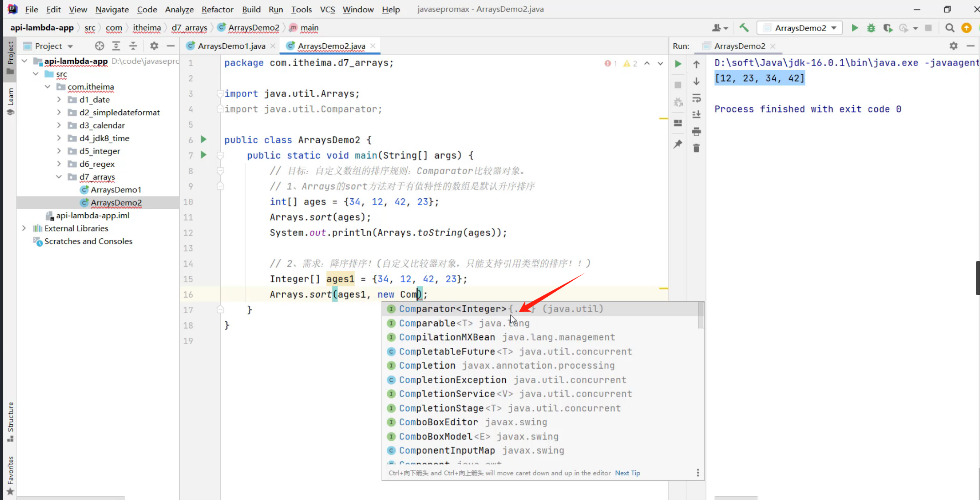Select ArraysDemo1 in the project tree
The height and width of the screenshot is (500, 980).
116,190
